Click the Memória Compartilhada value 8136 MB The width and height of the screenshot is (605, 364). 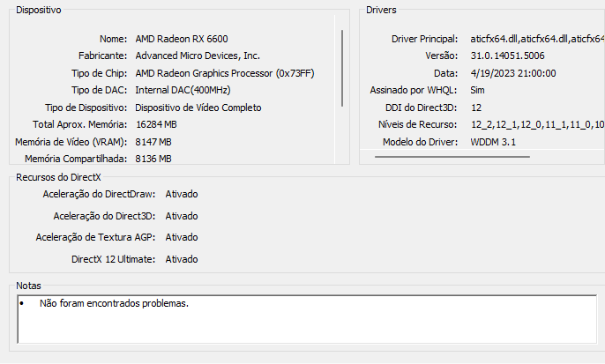pos(153,159)
